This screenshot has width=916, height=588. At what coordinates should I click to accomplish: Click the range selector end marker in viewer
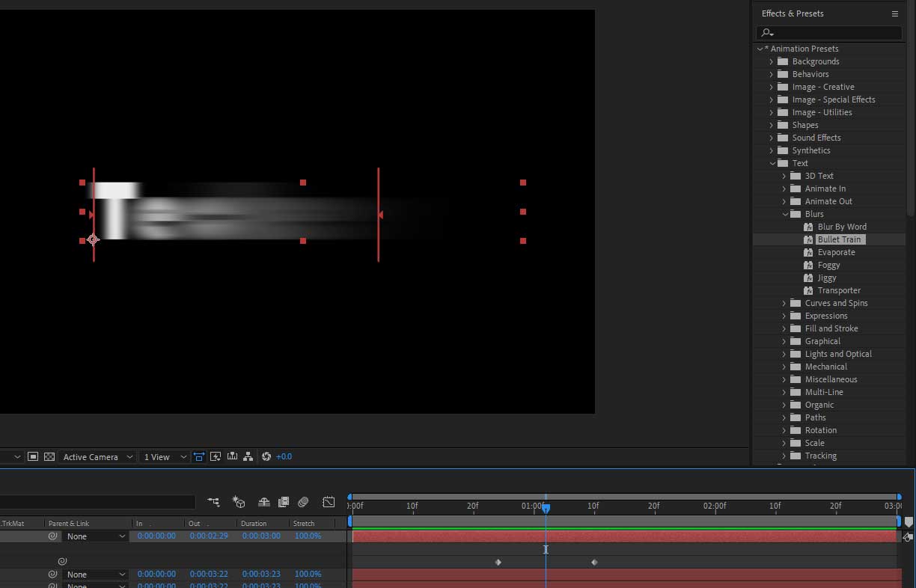[379, 215]
